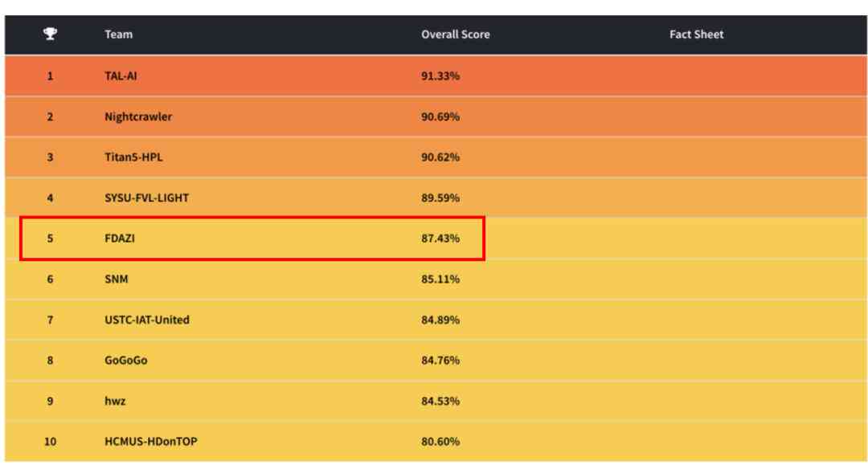
Task: Open the USTC-IAT-United team entry
Action: [x=147, y=320]
